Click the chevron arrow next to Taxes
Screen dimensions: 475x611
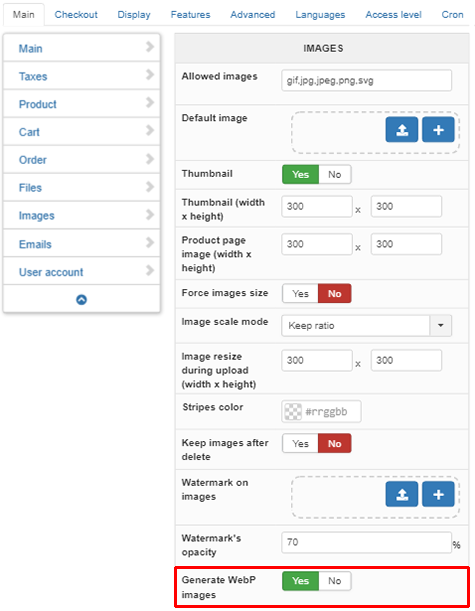click(x=150, y=75)
